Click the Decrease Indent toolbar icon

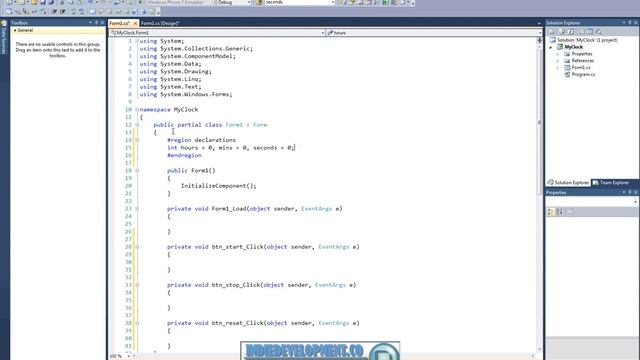54,12
